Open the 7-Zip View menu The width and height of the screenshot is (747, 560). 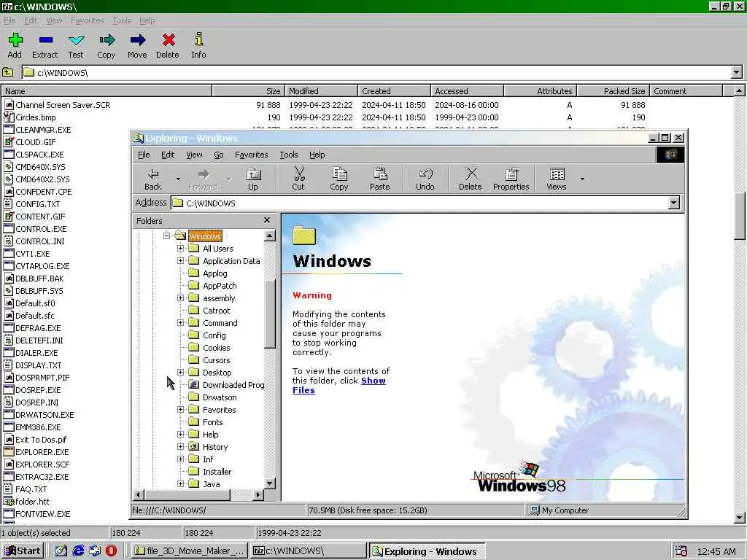click(x=54, y=20)
